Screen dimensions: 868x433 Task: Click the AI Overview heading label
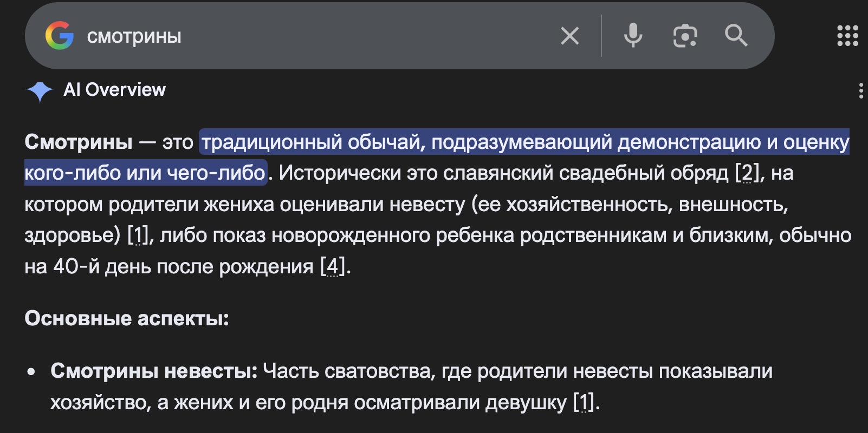point(114,90)
